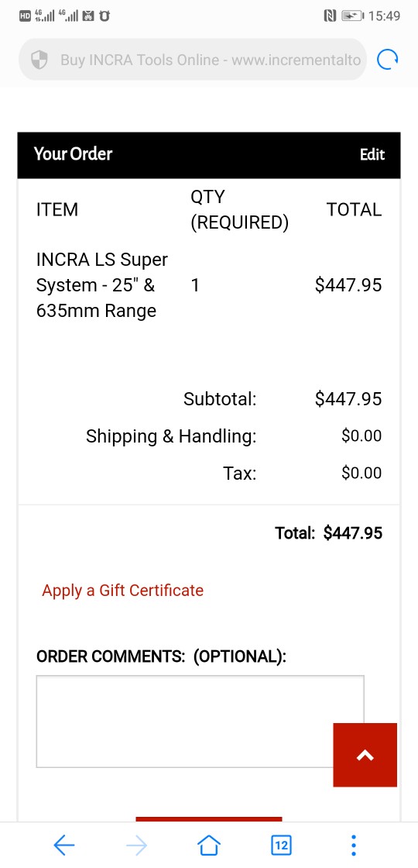Tap the red button below the comments box
This screenshot has width=418, height=868.
pyautogui.click(x=209, y=819)
